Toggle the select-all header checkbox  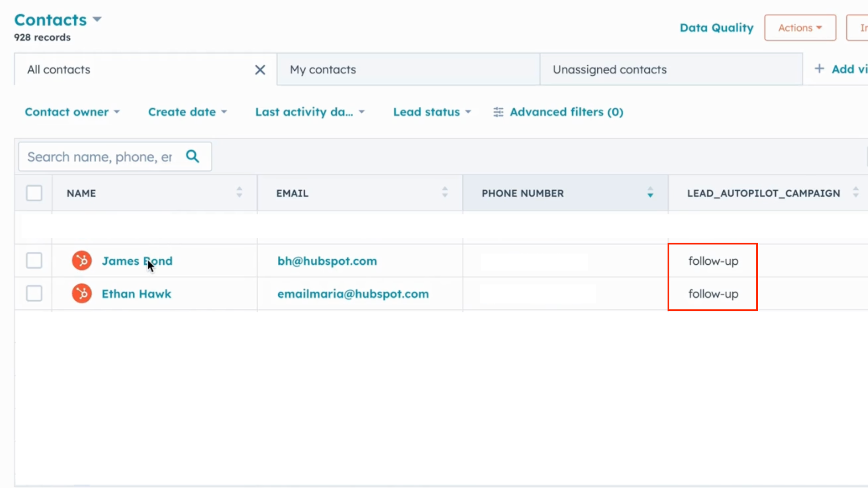tap(34, 193)
